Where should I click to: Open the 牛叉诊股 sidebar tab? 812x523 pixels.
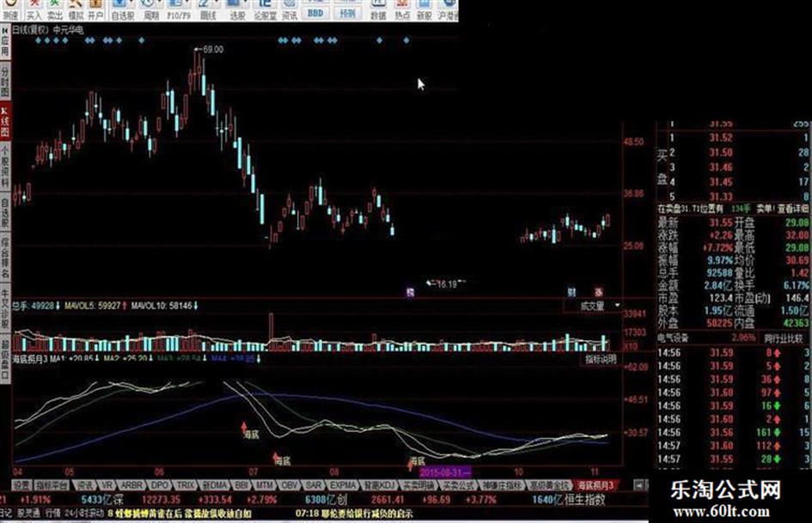pyautogui.click(x=4, y=308)
